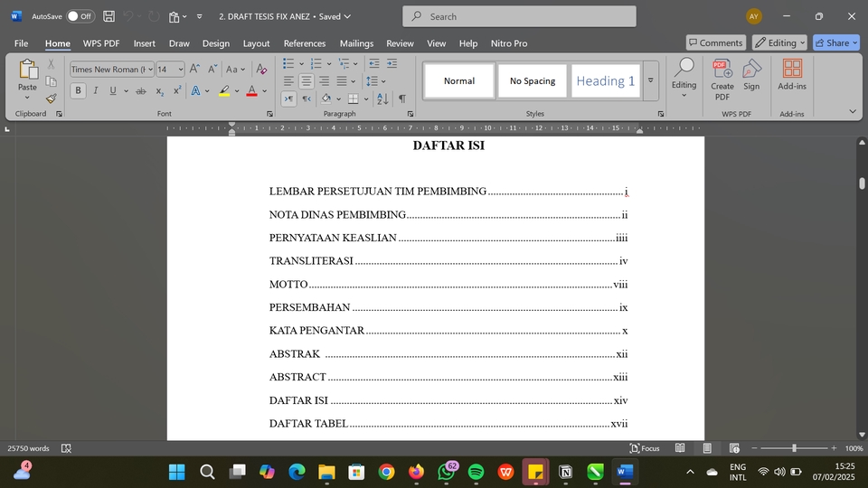Viewport: 868px width, 488px height.
Task: Open Paste options dropdown arrow
Action: point(27,98)
